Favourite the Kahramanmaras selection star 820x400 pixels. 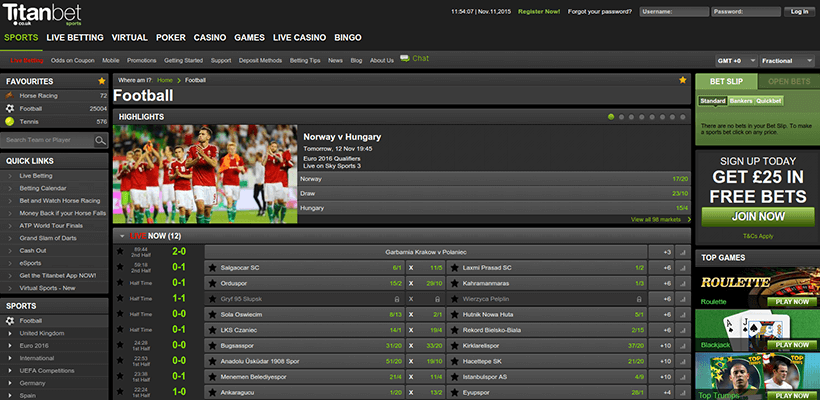tap(454, 283)
